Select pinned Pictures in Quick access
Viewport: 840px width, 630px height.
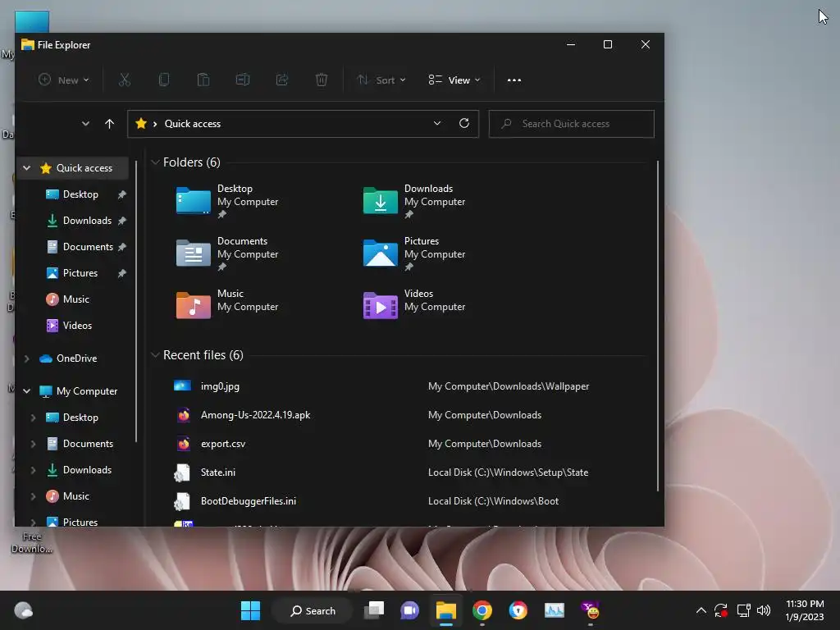pyautogui.click(x=80, y=273)
